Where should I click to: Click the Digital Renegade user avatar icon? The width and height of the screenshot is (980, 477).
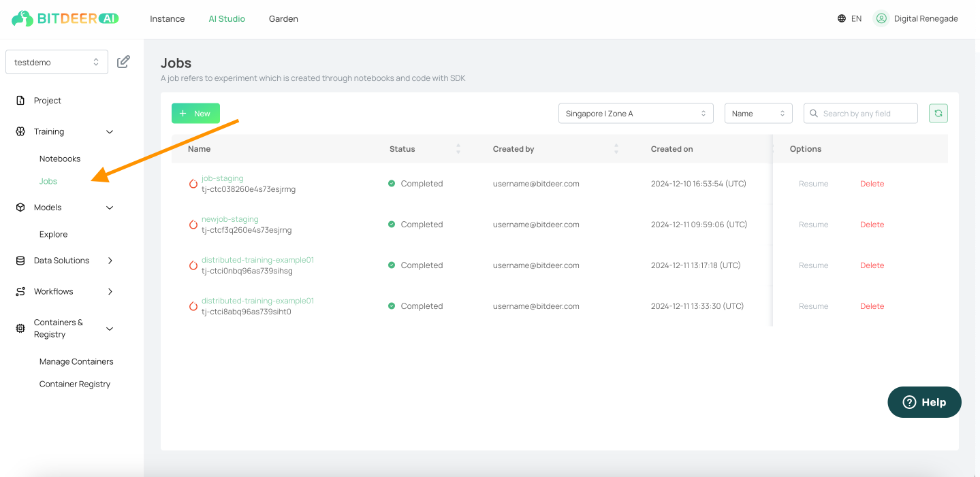881,19
